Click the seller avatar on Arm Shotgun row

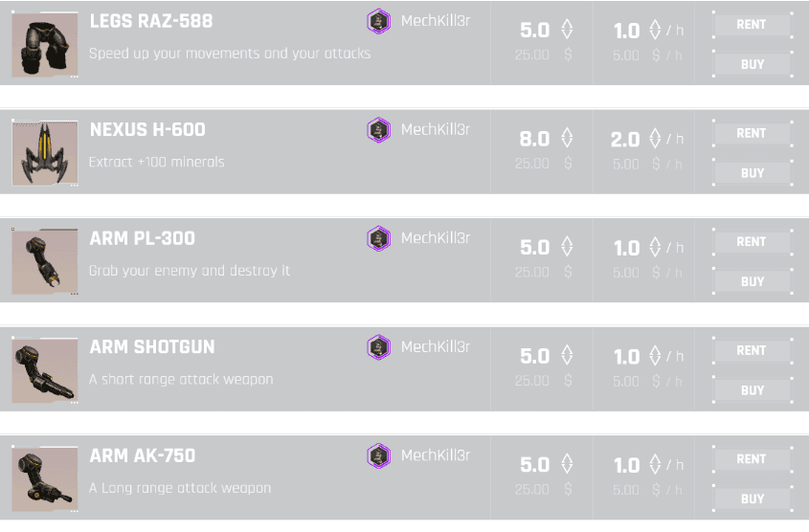tap(379, 347)
